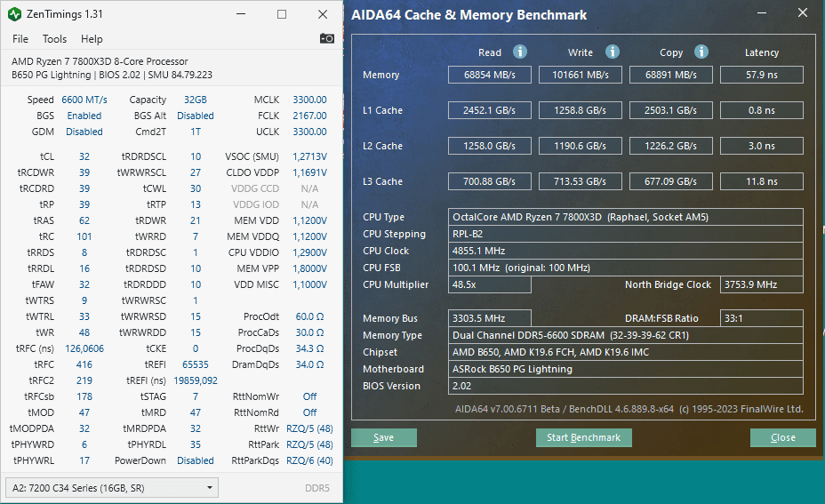The image size is (825, 504).
Task: Click the Chipset AMD B650 field
Action: [x=626, y=352]
